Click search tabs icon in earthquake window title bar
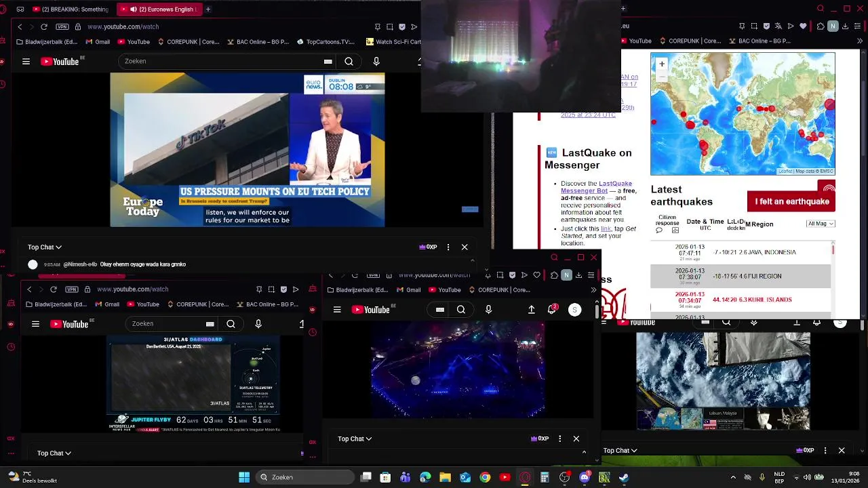 tap(821, 9)
